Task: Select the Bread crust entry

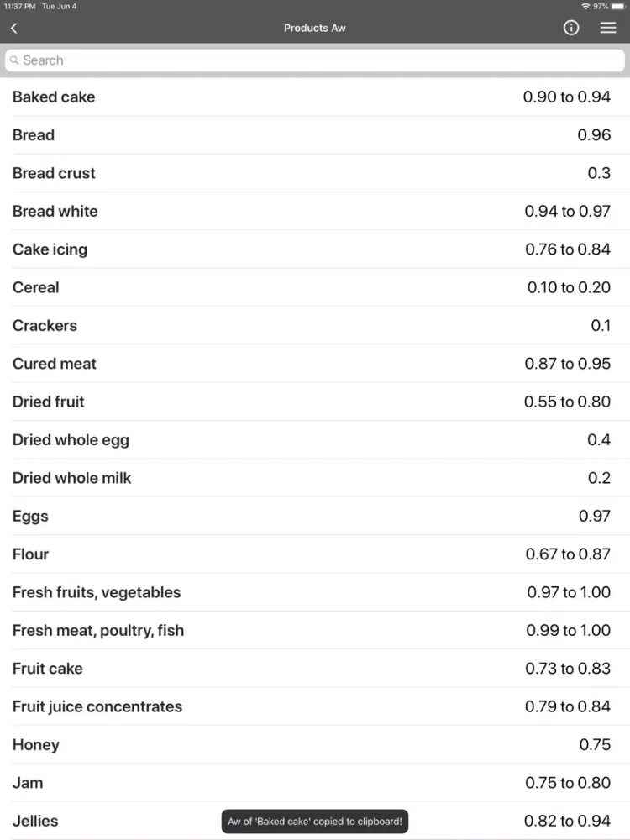Action: (x=315, y=173)
